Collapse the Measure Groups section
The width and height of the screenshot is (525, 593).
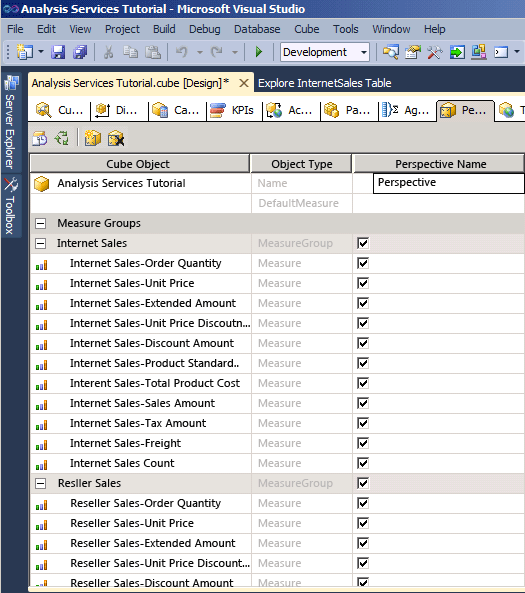[x=40, y=224]
